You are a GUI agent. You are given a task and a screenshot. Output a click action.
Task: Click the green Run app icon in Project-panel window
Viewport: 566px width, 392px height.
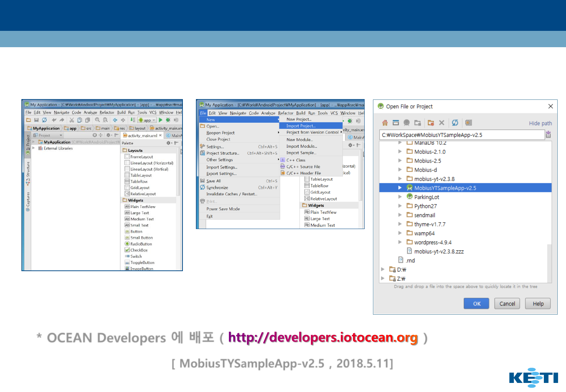tap(160, 120)
